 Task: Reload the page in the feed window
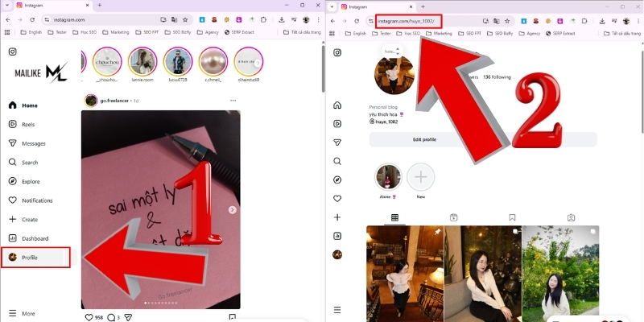tap(32, 19)
